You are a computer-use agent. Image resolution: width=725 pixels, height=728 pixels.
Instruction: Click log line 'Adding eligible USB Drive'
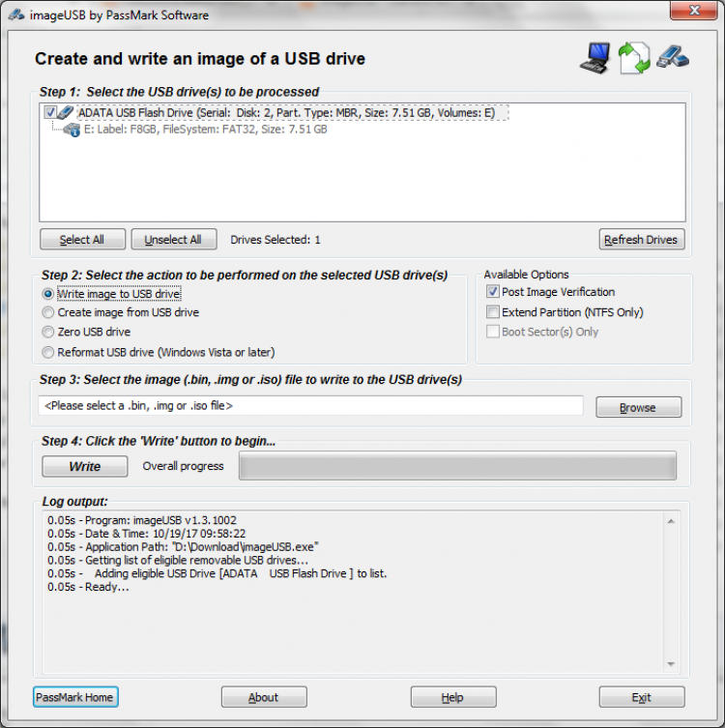[x=217, y=574]
